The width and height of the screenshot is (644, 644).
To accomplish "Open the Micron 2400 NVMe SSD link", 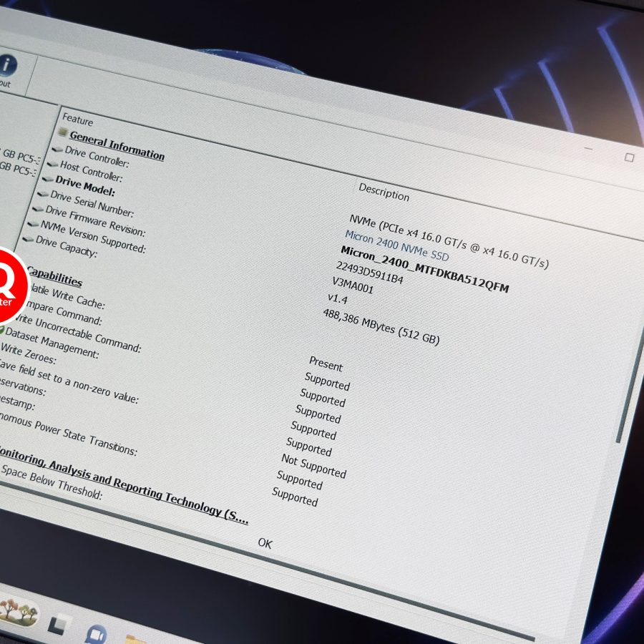I will point(396,245).
